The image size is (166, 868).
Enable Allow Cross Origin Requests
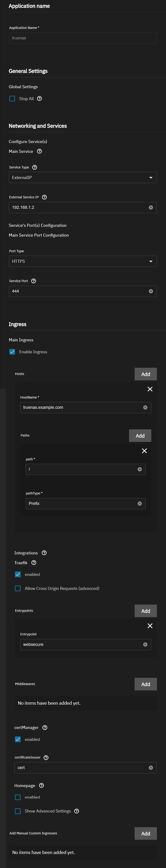(x=18, y=588)
